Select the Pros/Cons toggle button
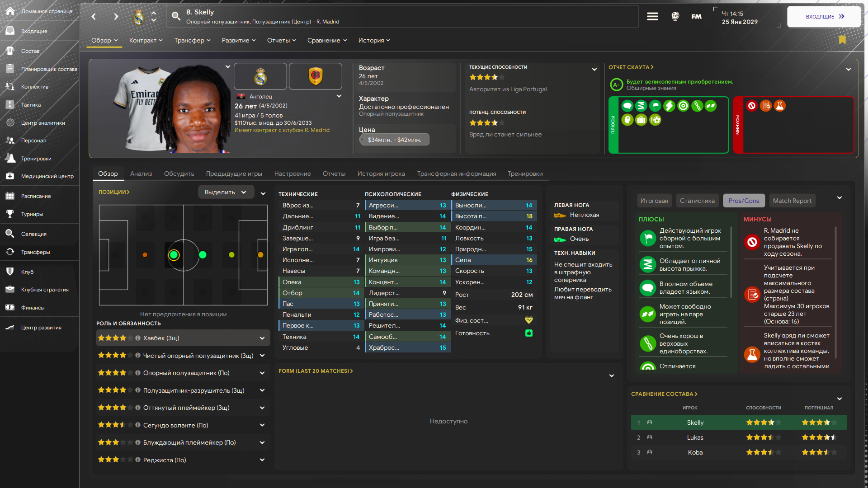The width and height of the screenshot is (868, 488). 744,201
